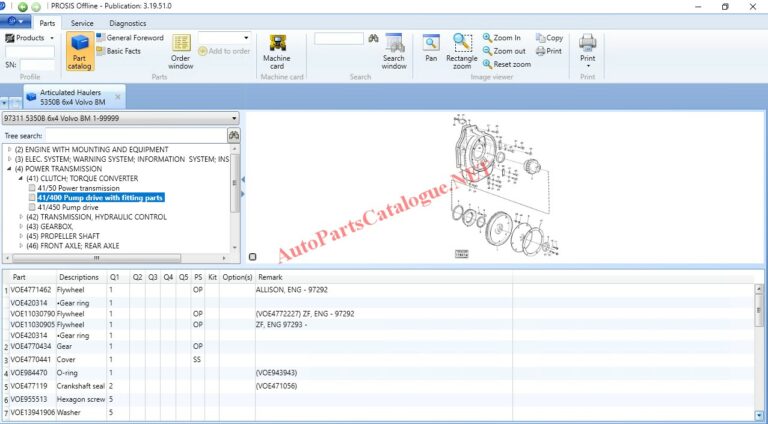The height and width of the screenshot is (424, 768).
Task: Expand (3) ELEC. SYSTEM node
Action: 9,159
